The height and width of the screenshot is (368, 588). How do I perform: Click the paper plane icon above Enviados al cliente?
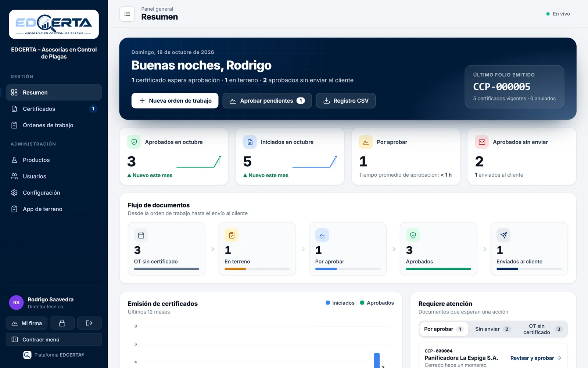[x=503, y=235]
